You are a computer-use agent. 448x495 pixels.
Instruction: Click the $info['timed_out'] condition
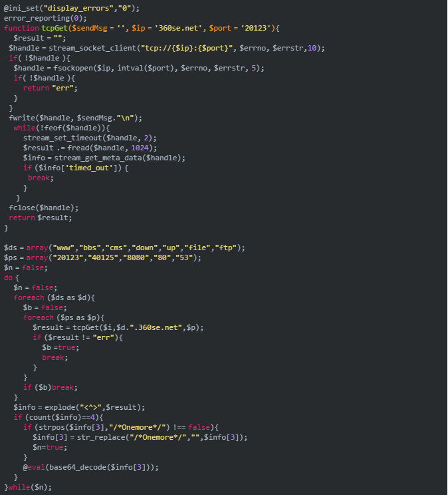[x=76, y=168]
